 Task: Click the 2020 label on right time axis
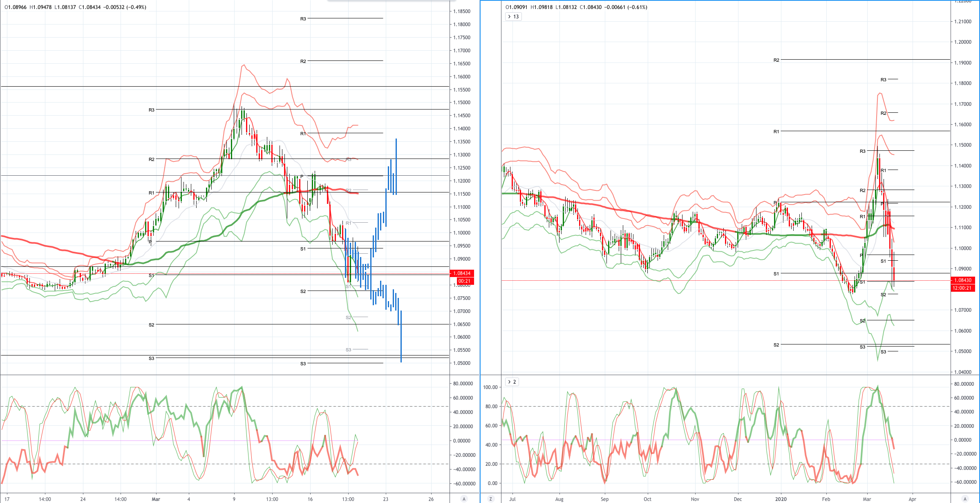coord(781,499)
